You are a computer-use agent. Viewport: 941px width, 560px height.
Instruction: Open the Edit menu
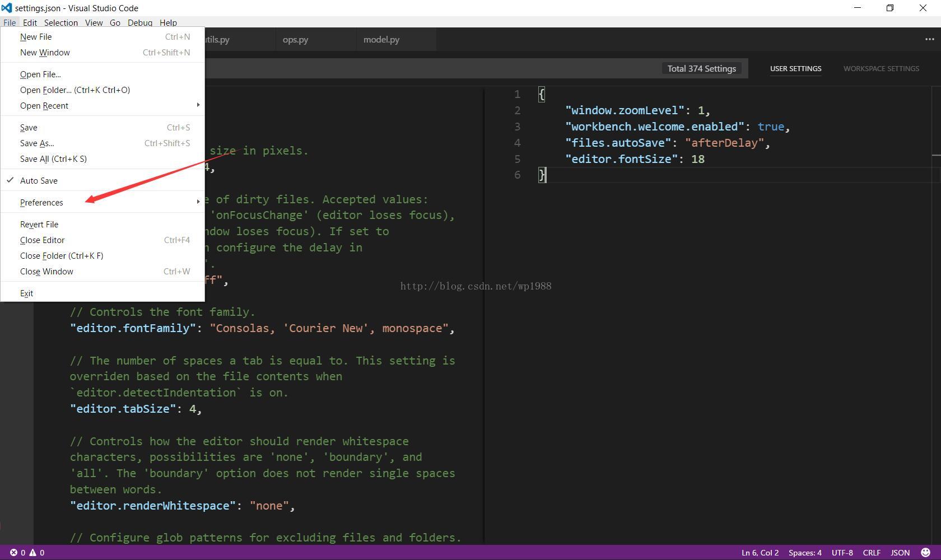pos(30,22)
